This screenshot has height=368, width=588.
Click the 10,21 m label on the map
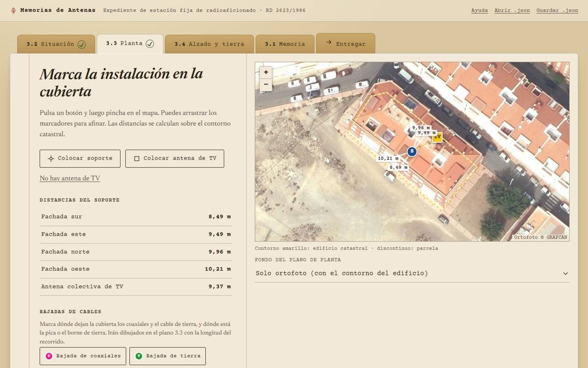coord(388,158)
